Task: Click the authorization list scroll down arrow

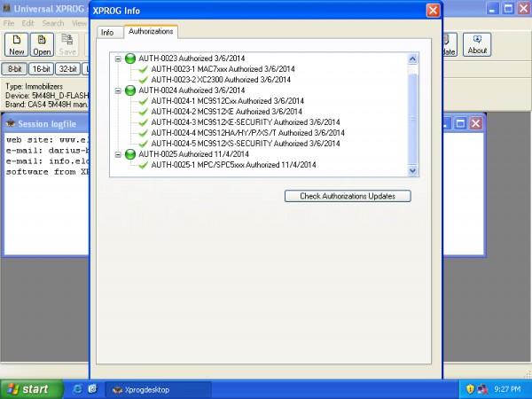Action: tap(412, 170)
